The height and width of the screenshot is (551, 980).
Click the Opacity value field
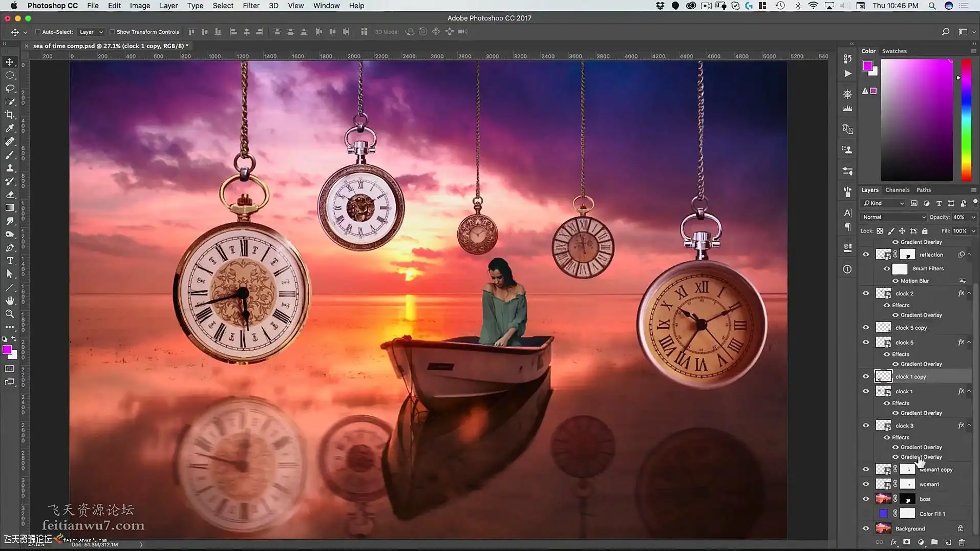tap(960, 217)
